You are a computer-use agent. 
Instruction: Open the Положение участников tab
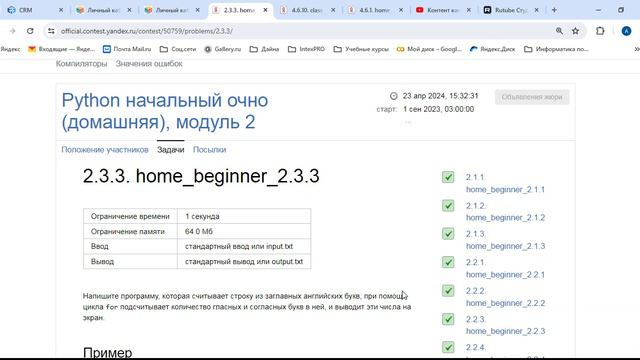pyautogui.click(x=105, y=150)
